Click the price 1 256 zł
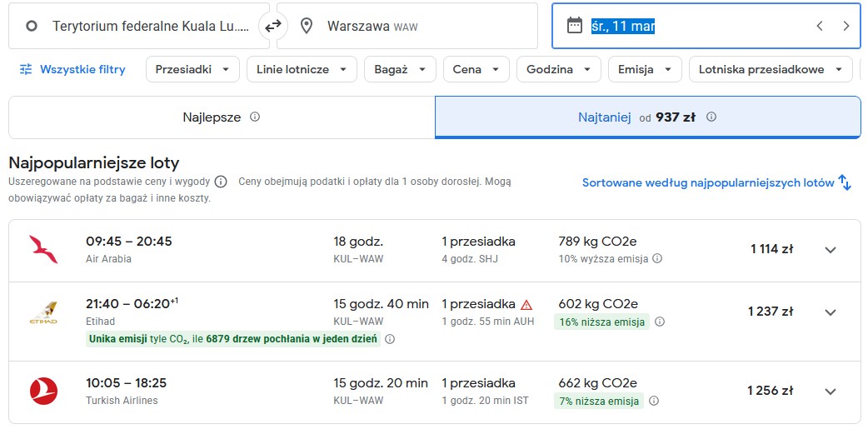The width and height of the screenshot is (868, 439). click(x=771, y=391)
